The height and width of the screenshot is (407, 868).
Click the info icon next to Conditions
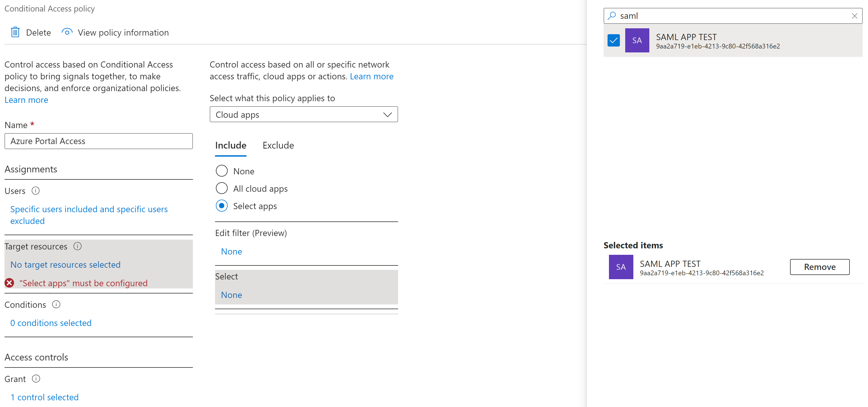coord(56,305)
